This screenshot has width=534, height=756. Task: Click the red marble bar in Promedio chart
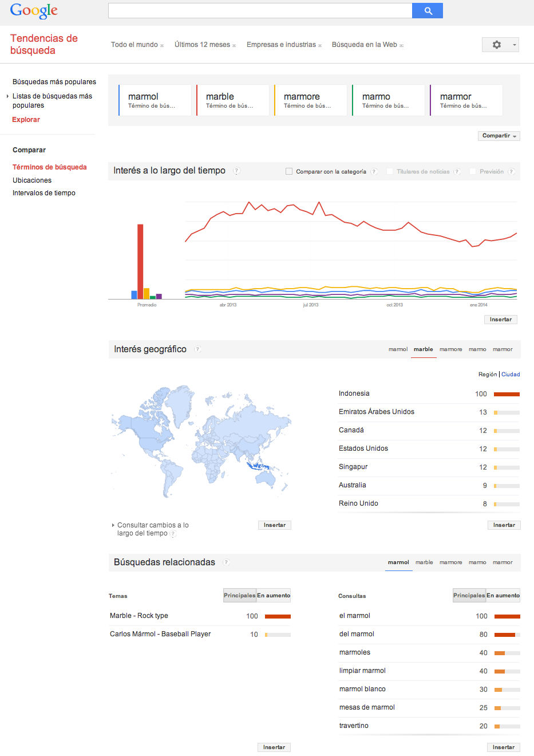(x=140, y=261)
